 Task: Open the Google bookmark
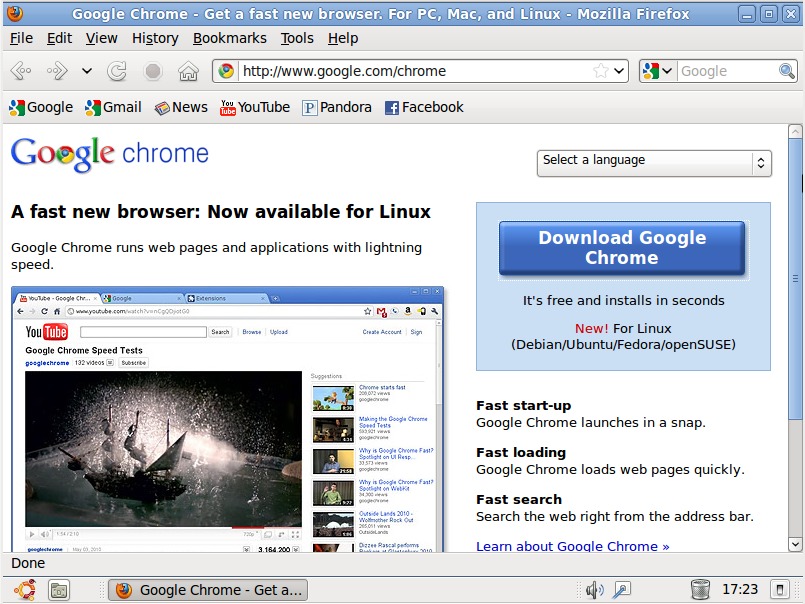[x=41, y=107]
